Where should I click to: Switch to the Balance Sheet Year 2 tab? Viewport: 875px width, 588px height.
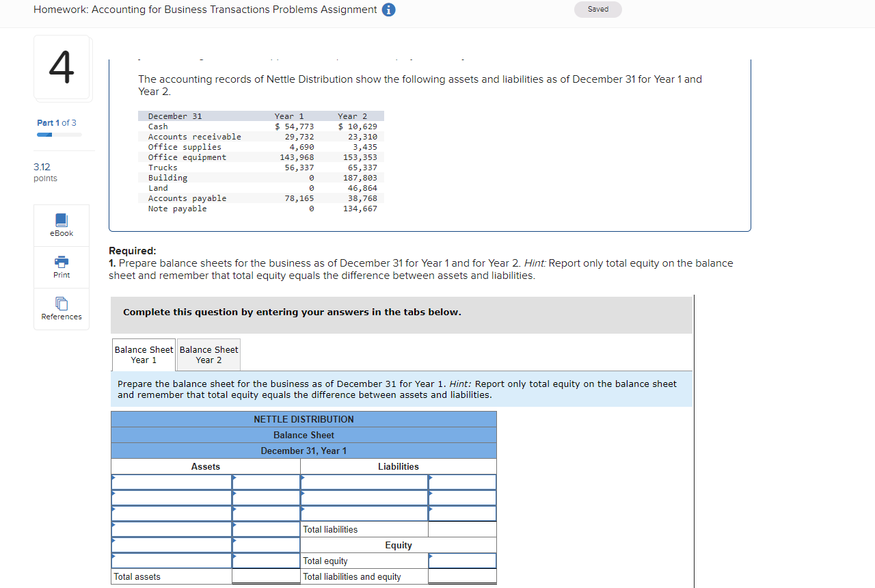click(x=208, y=354)
